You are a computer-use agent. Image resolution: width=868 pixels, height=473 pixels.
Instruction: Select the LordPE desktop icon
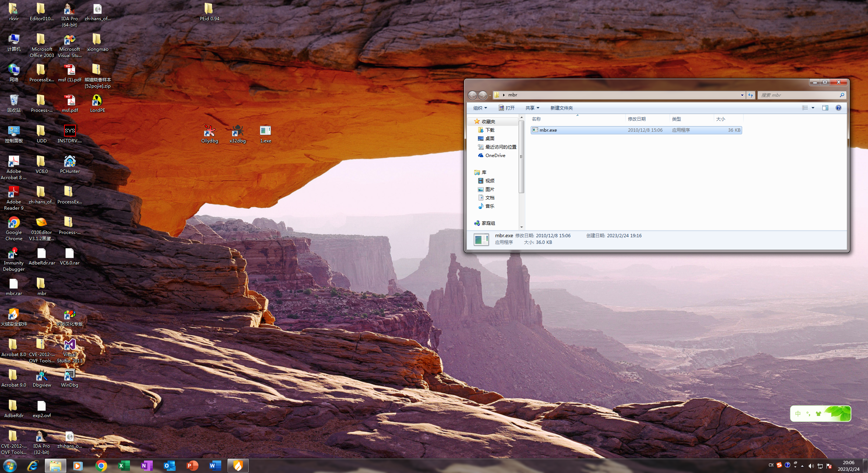coord(97,101)
